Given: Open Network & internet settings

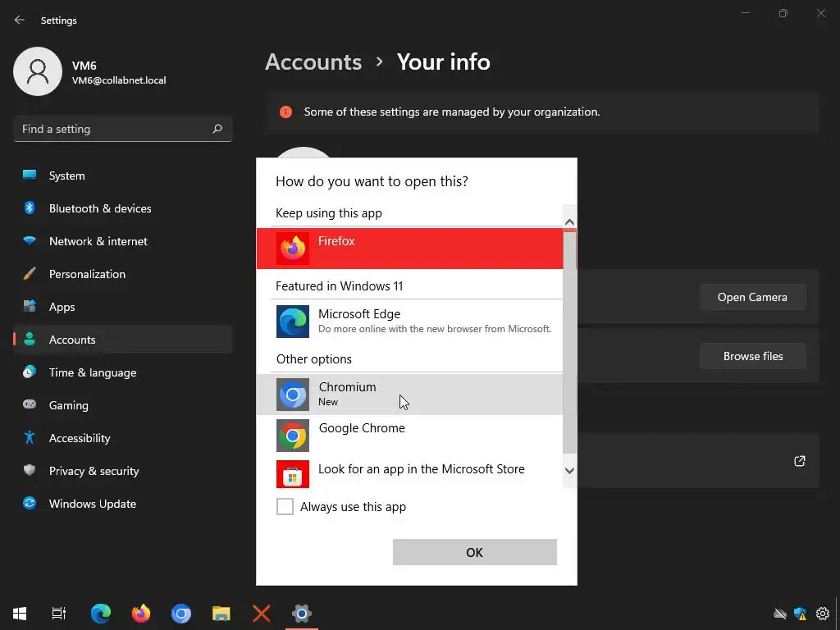Looking at the screenshot, I should pyautogui.click(x=123, y=241).
